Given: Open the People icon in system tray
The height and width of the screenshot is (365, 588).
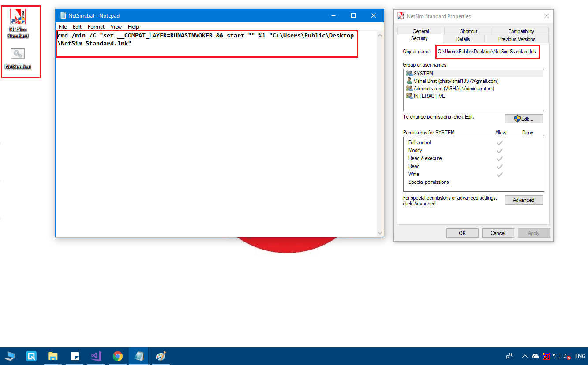Looking at the screenshot, I should [509, 356].
